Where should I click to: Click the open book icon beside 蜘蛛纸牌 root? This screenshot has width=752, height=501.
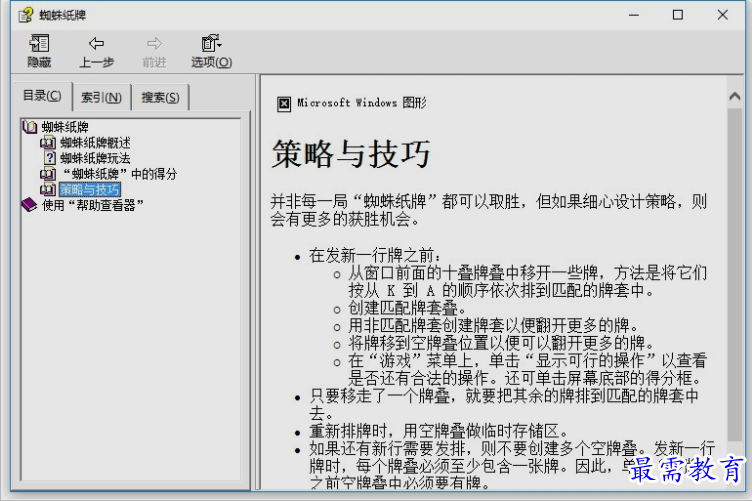30,127
